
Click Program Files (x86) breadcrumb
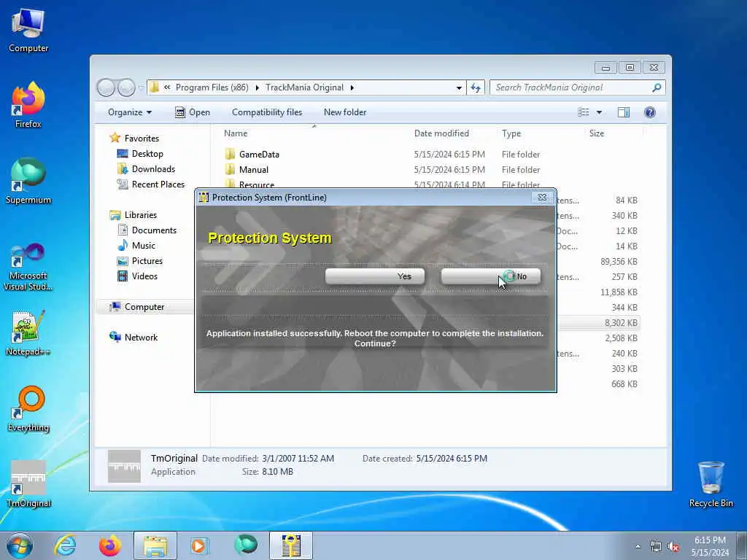212,87
